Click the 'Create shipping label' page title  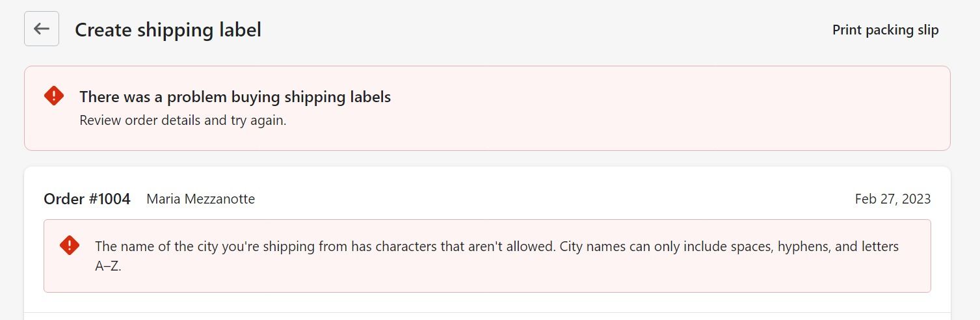tap(168, 30)
